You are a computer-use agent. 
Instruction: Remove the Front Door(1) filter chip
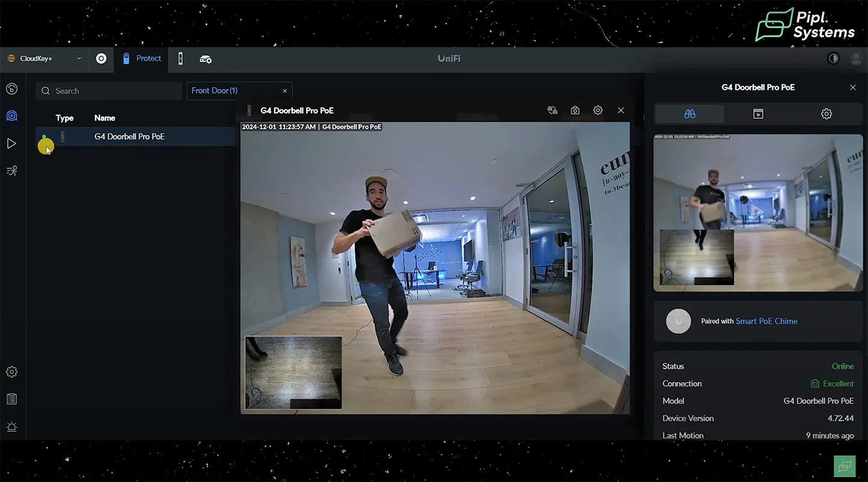click(x=285, y=91)
